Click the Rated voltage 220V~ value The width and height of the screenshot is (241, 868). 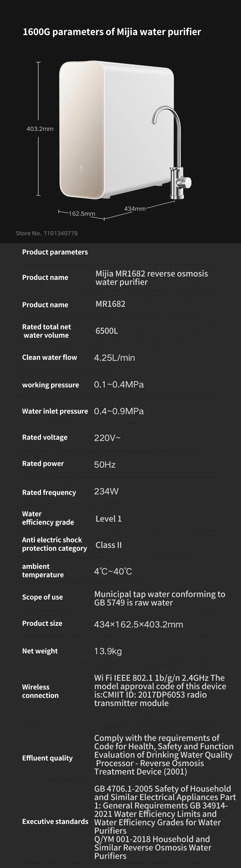tap(107, 438)
